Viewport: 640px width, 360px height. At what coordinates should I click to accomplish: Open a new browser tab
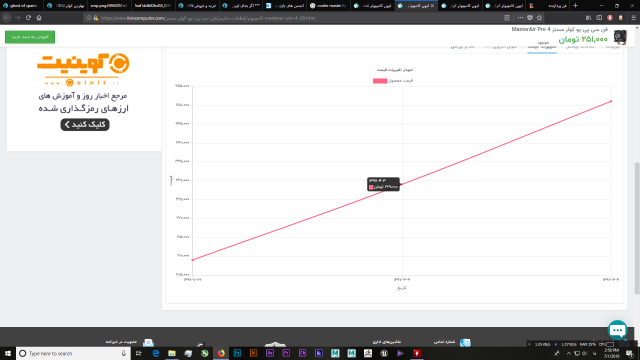click(x=575, y=6)
